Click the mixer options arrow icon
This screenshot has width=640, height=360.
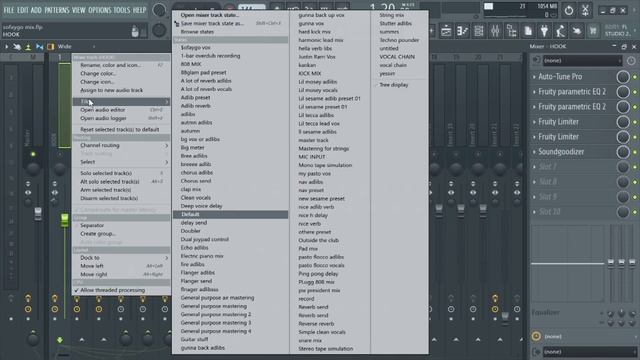tap(7, 47)
